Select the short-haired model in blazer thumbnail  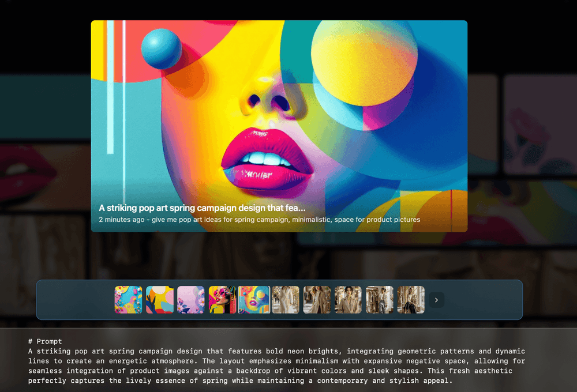coord(348,300)
